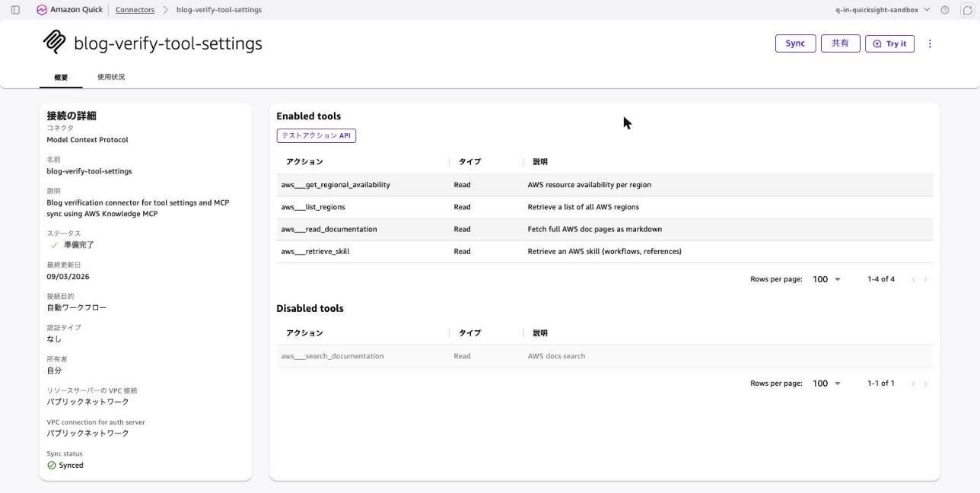Click 'Retrieve a list of all AWS regions'

click(583, 207)
